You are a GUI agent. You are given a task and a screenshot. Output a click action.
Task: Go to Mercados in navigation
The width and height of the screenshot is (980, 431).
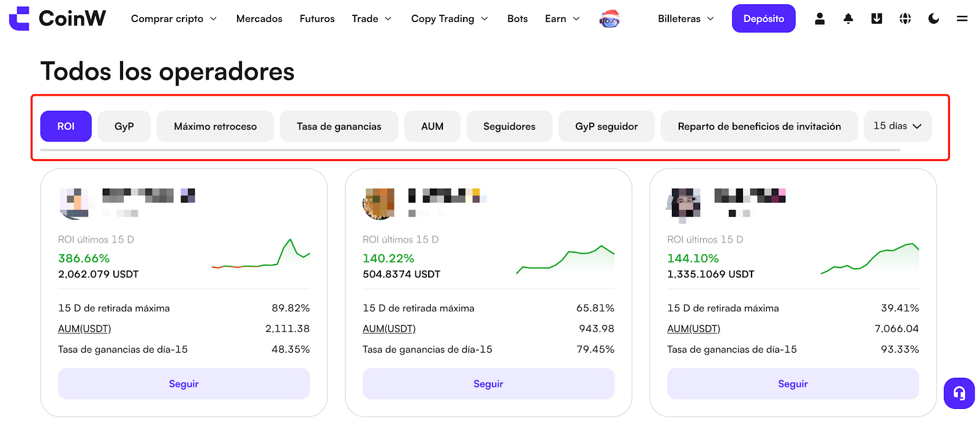(x=259, y=19)
